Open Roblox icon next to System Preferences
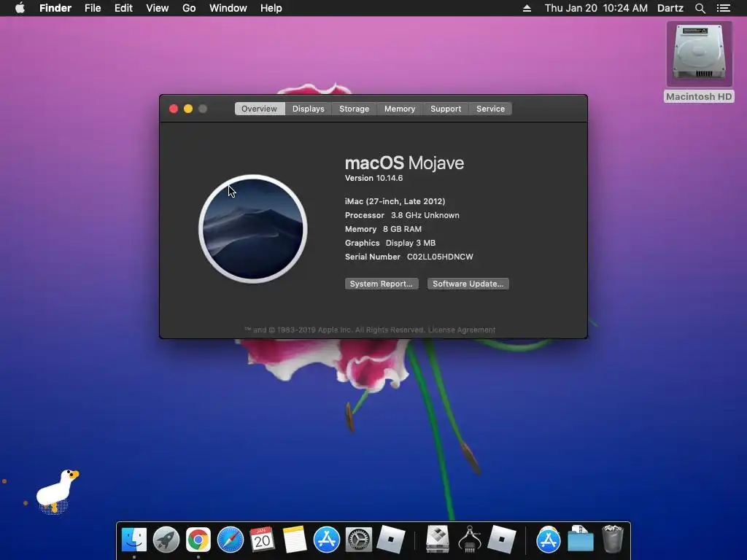747x560 pixels. click(391, 540)
